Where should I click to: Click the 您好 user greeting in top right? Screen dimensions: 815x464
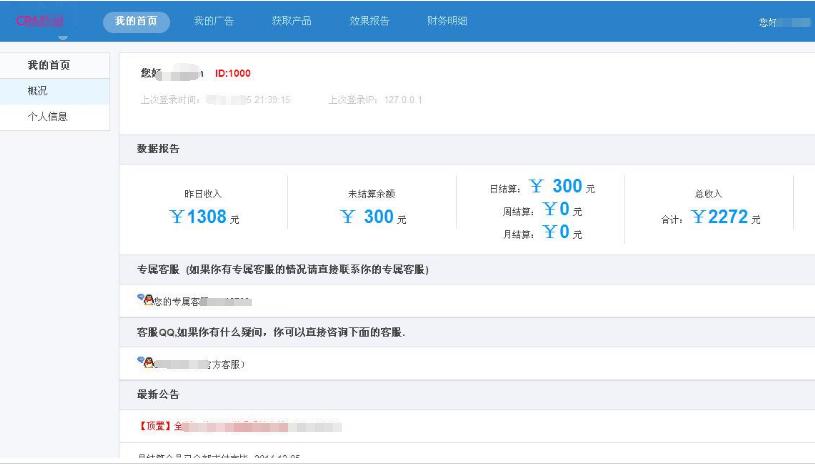point(784,22)
